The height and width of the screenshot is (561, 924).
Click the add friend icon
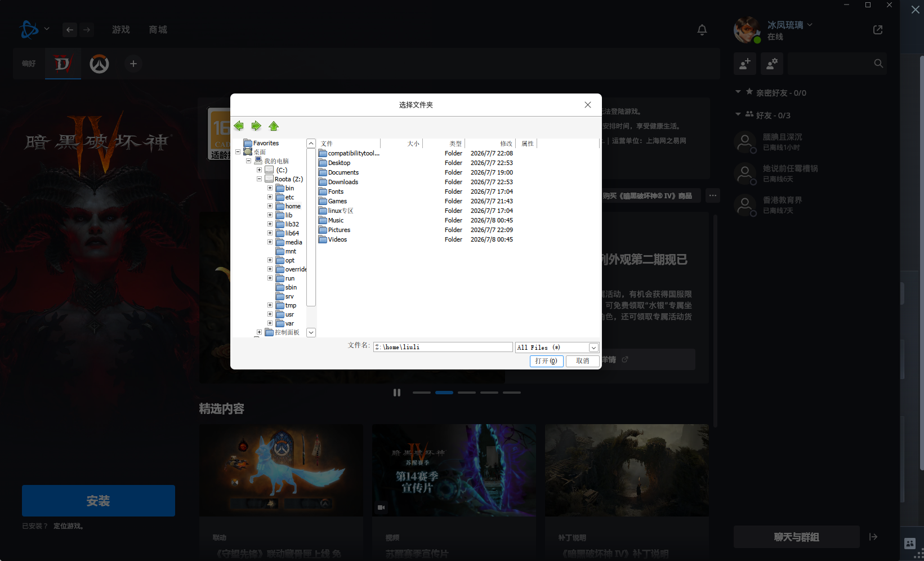[x=744, y=64]
